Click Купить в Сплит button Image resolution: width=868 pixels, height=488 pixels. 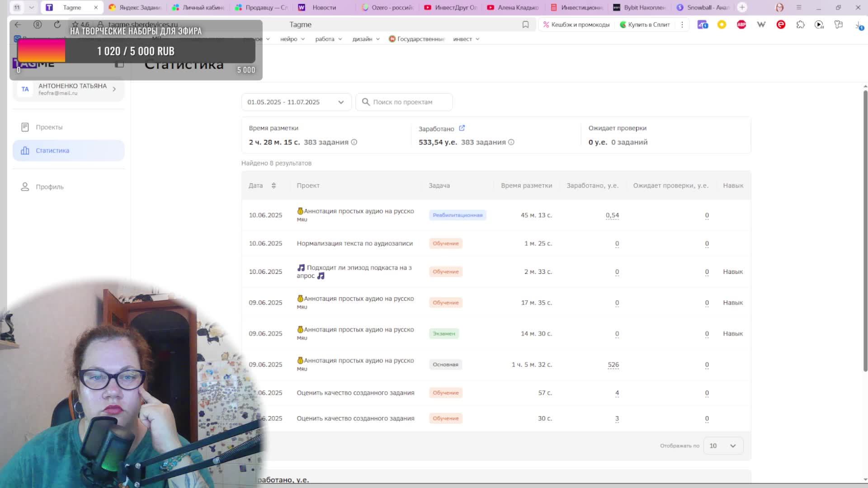[x=645, y=25]
